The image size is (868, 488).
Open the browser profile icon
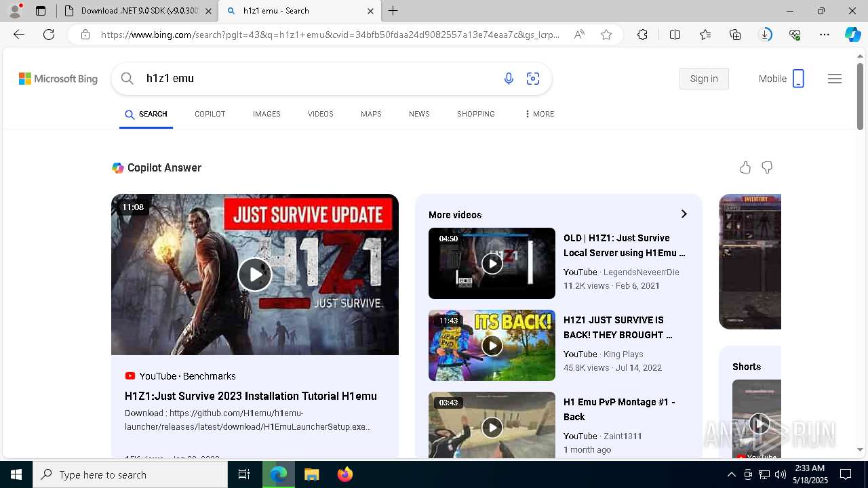pyautogui.click(x=15, y=11)
